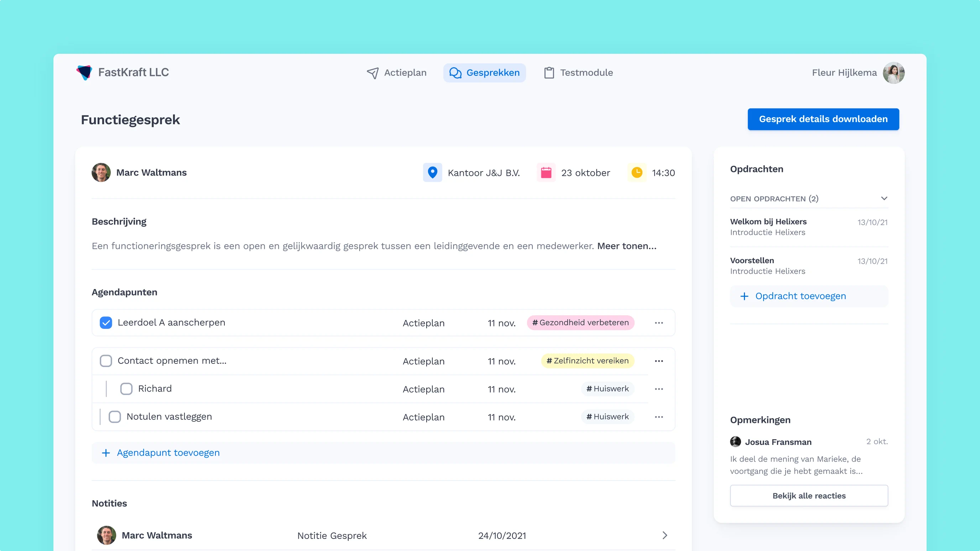Click Actieplan cell in Leerdoel A row
980x551 pixels.
coord(423,323)
